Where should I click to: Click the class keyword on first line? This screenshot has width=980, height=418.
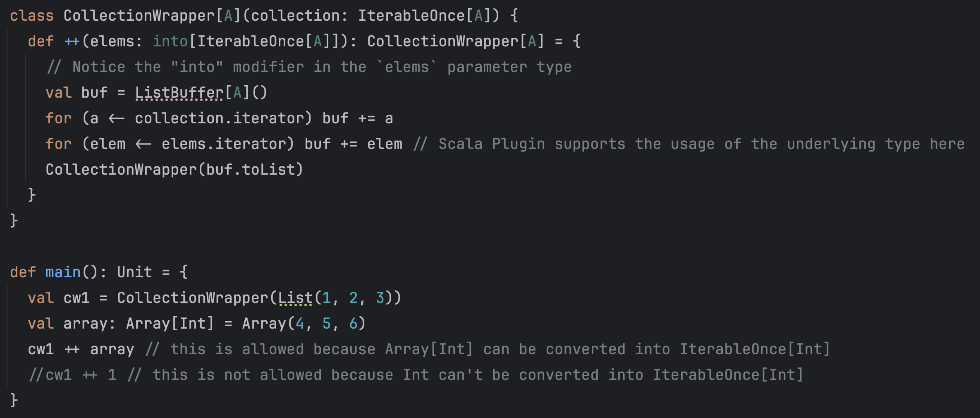coord(32,16)
